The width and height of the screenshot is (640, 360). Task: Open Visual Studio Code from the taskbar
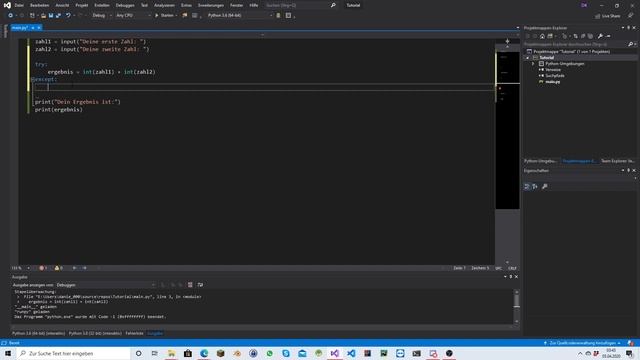[x=351, y=353]
